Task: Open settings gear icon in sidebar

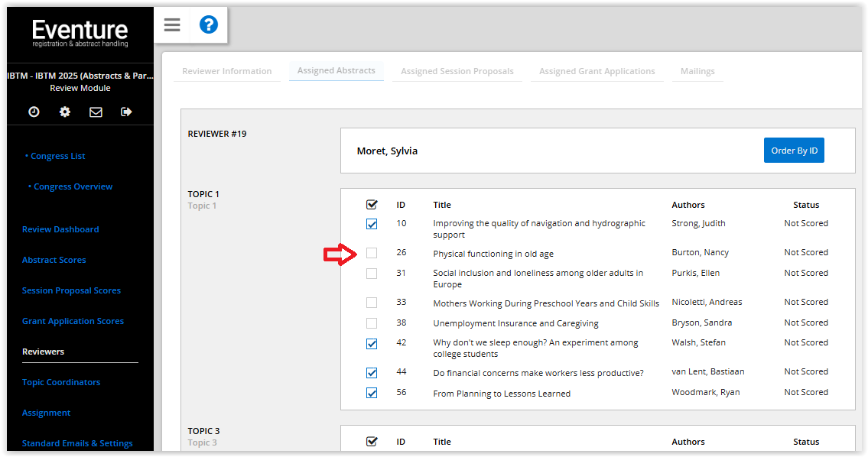Action: pos(65,112)
